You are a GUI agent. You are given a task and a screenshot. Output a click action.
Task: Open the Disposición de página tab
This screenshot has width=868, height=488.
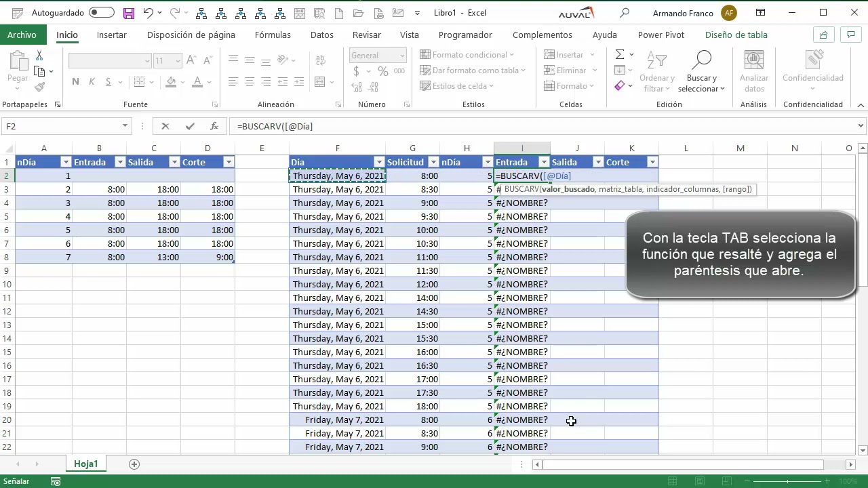coord(191,35)
